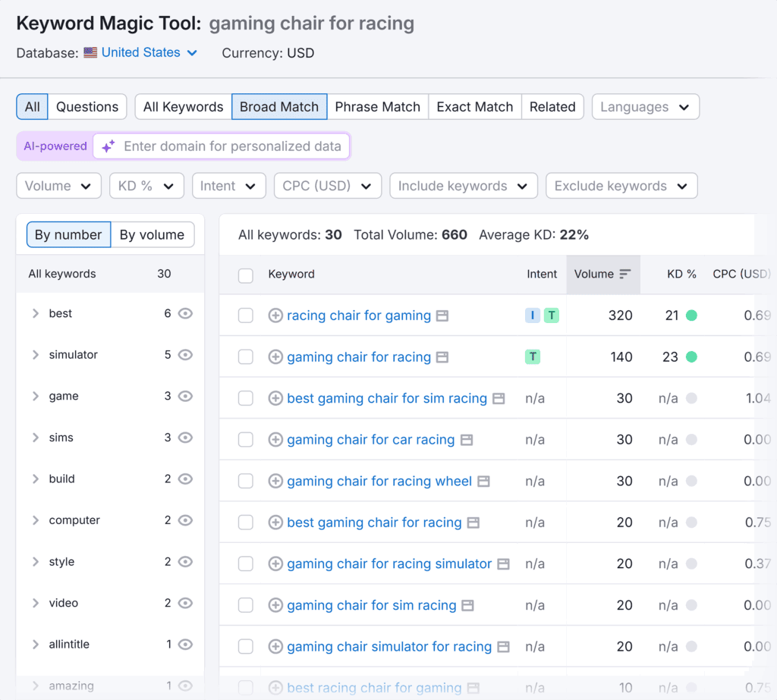Open the keyword link "gaming chair for sim racing"
The image size is (777, 700).
371,605
